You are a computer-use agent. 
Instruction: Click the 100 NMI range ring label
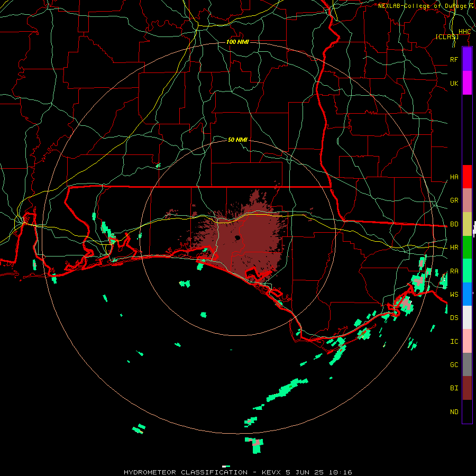coord(237,42)
